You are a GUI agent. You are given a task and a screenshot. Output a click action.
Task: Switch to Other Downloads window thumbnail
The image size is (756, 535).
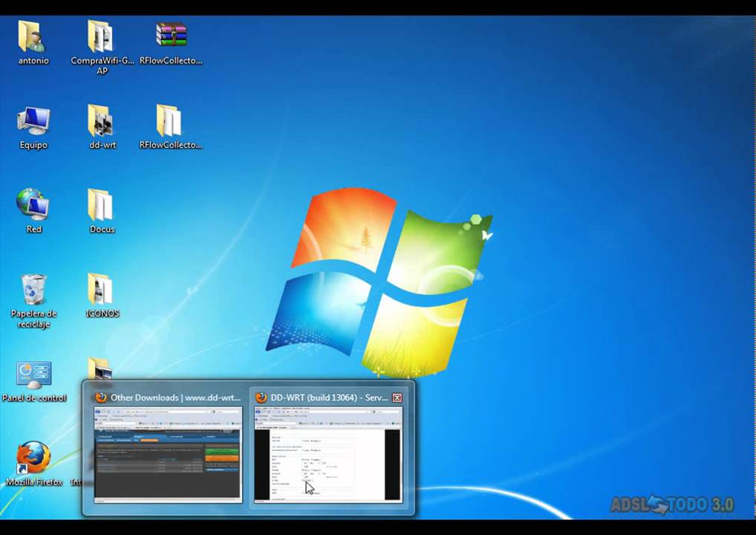tap(168, 455)
